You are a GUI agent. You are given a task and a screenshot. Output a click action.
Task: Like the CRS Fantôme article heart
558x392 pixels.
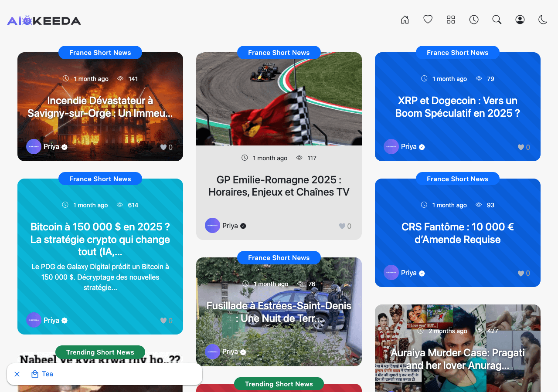click(x=521, y=273)
